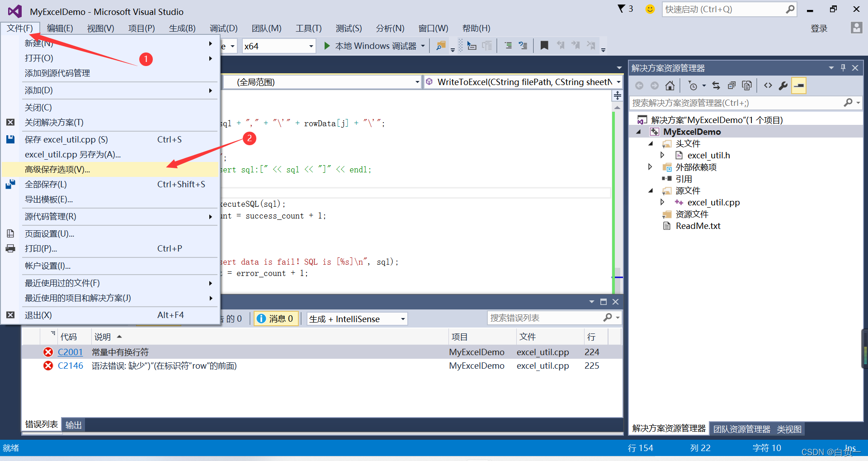Screen dimensions: 868x461
Task: Sync with active document icon
Action: 716,86
